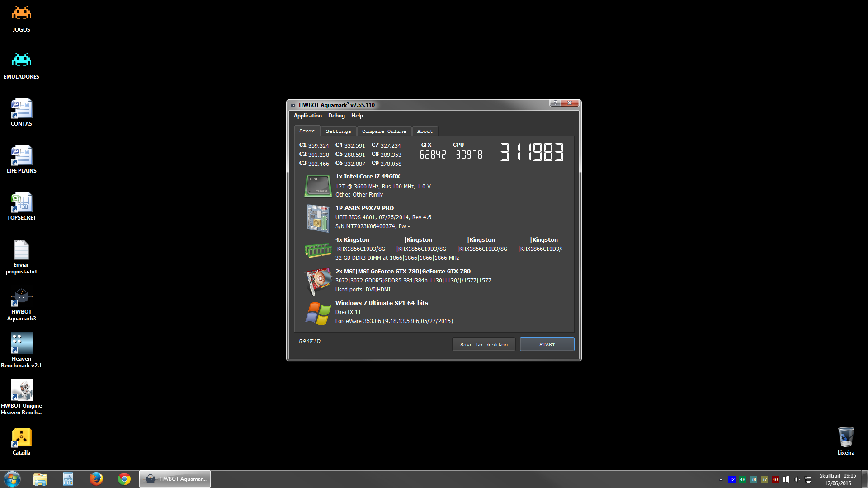Image resolution: width=868 pixels, height=488 pixels.
Task: Show hidden tray icons arrow
Action: pyautogui.click(x=721, y=479)
